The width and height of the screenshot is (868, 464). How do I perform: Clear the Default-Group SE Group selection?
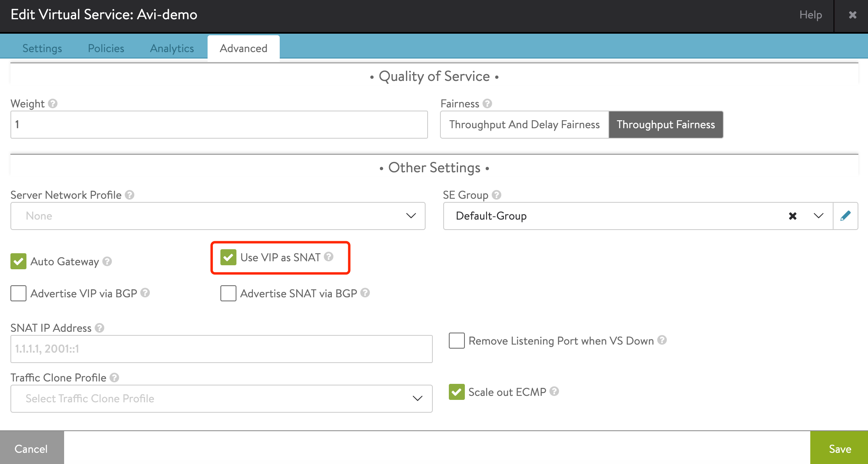(x=793, y=216)
